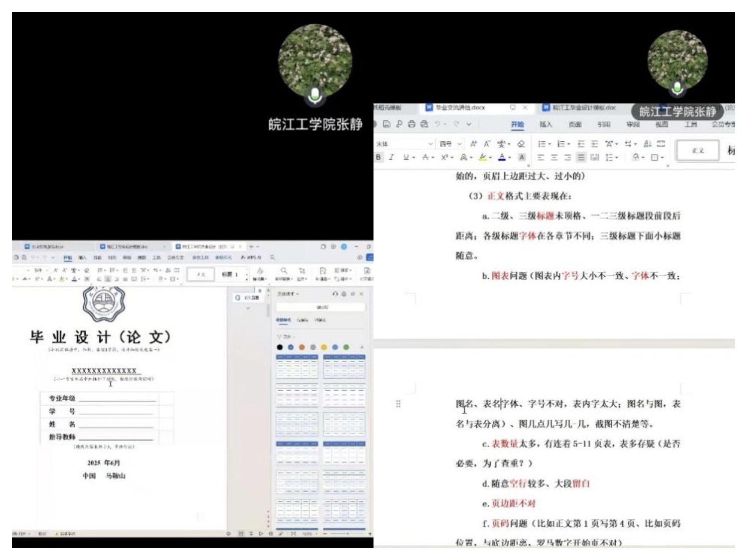Image resolution: width=747 pixels, height=560 pixels.
Task: Switch to the 插入 ribbon tab
Action: 546,125
